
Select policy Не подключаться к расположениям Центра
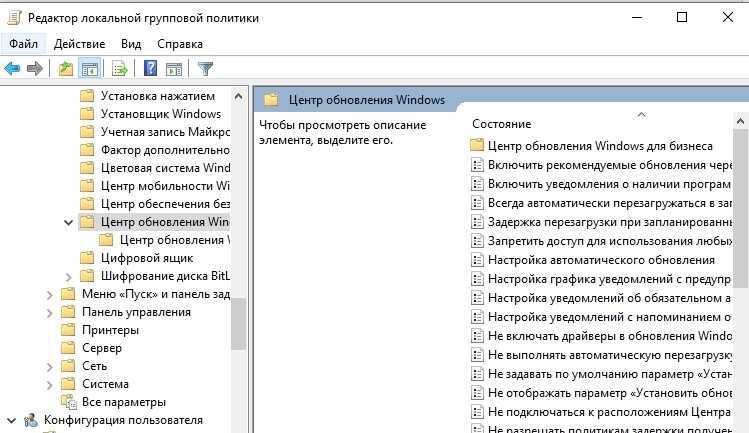(609, 412)
